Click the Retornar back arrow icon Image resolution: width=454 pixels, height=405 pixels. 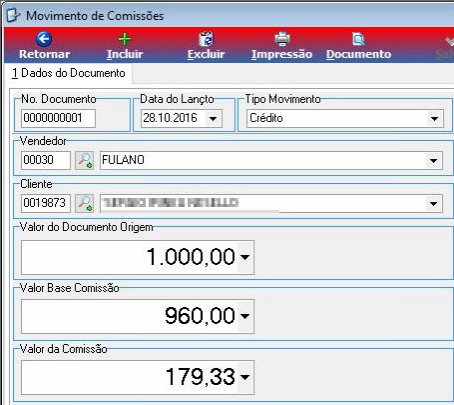[x=44, y=39]
